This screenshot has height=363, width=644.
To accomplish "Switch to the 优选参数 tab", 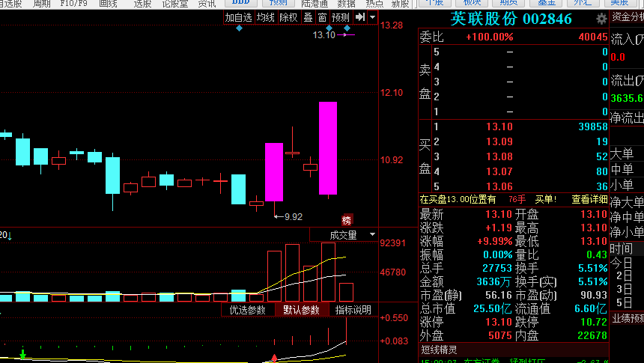I will click(x=247, y=310).
